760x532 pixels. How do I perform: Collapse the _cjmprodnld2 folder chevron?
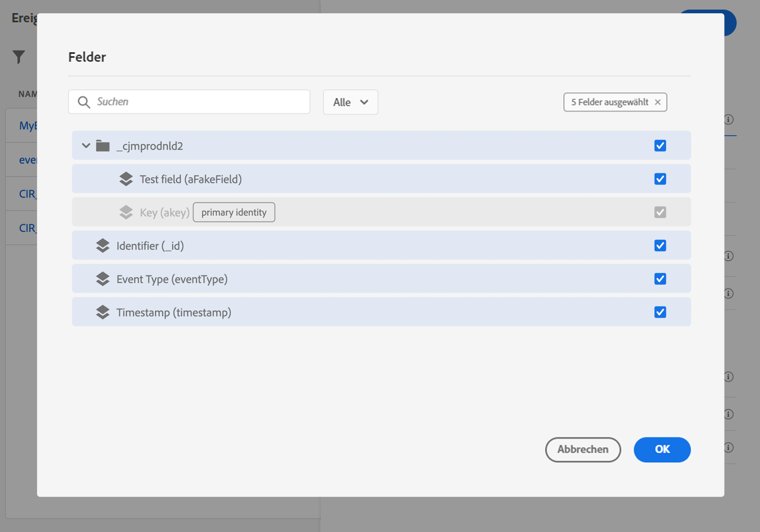[86, 146]
